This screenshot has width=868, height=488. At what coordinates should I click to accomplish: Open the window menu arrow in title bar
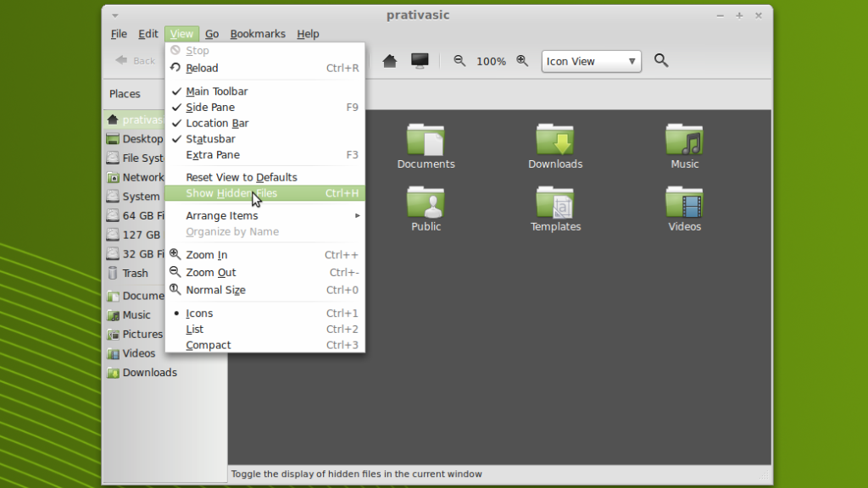115,16
